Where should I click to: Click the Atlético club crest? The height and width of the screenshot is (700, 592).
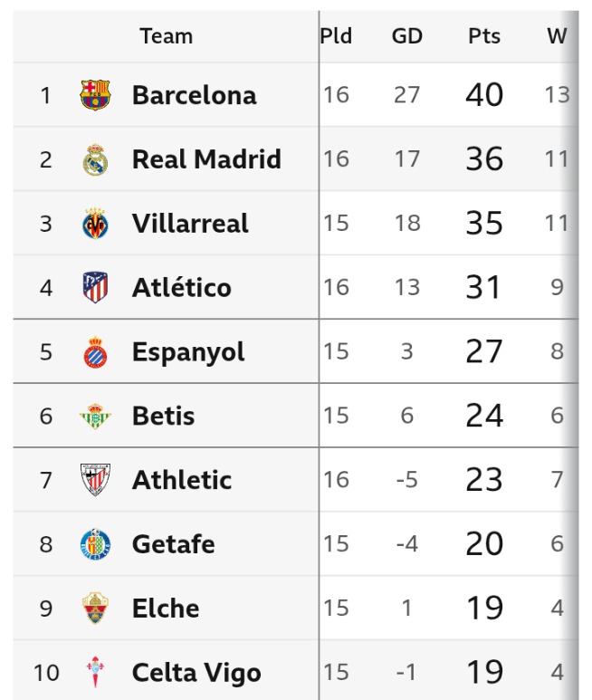(95, 288)
